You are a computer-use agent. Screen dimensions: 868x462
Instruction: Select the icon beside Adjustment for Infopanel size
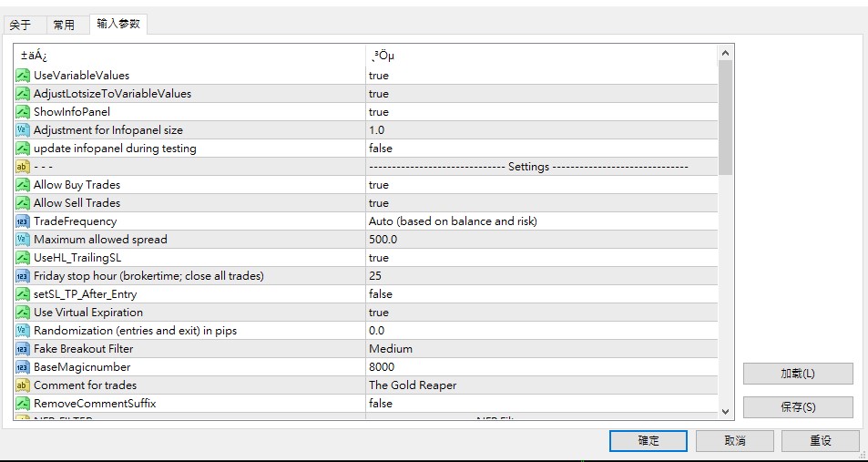[x=23, y=130]
